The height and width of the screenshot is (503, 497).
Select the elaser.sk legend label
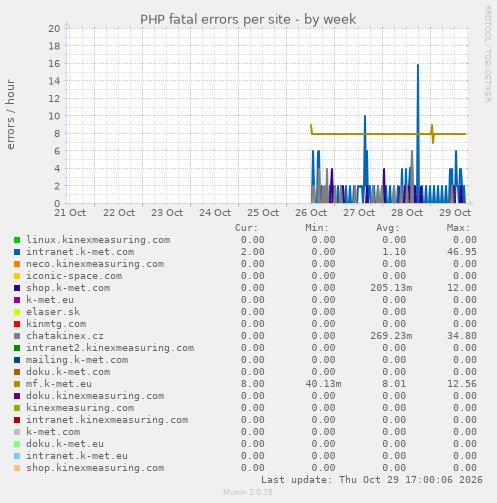click(53, 312)
